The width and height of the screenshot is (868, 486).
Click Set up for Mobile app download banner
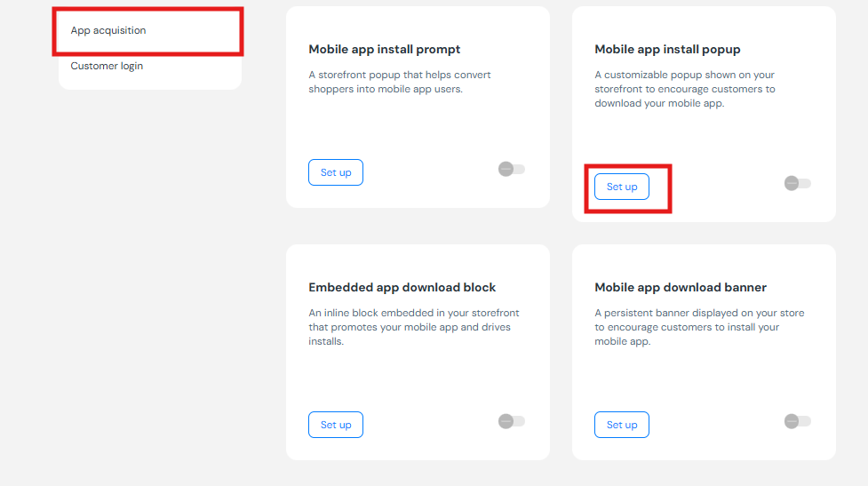pos(622,425)
